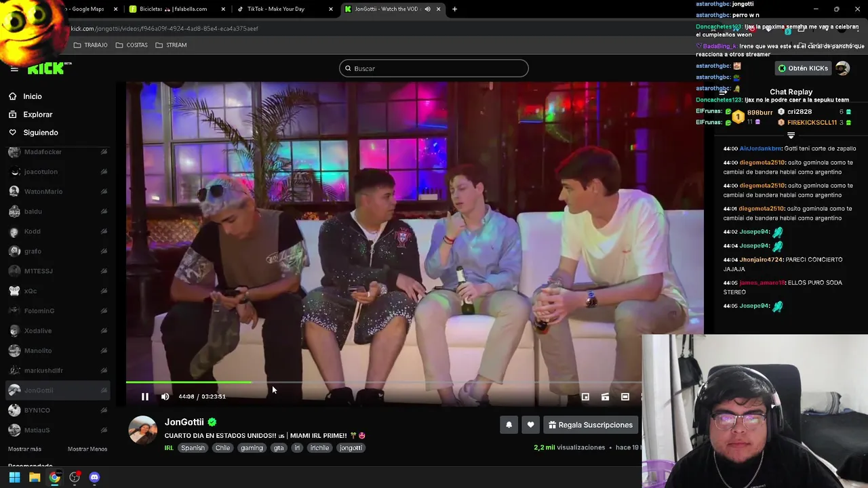Open the hamburger menu next to Kick logo
868x488 pixels.
(14, 68)
